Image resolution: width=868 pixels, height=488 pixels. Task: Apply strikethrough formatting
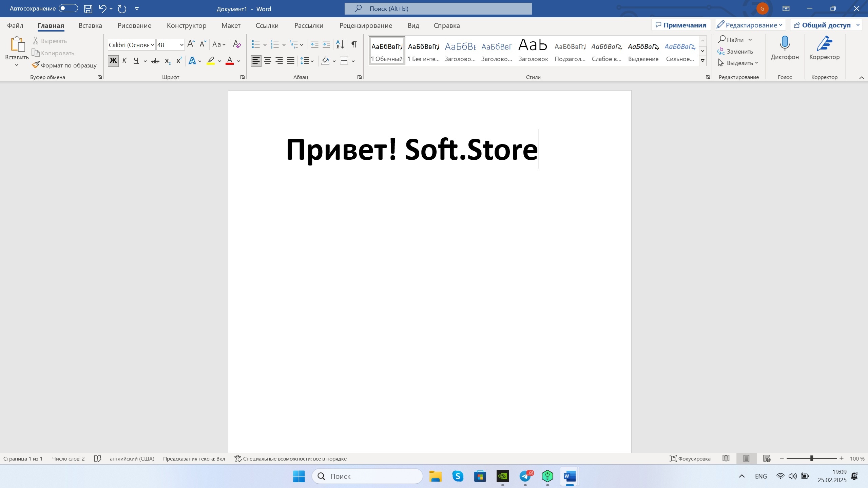[155, 61]
